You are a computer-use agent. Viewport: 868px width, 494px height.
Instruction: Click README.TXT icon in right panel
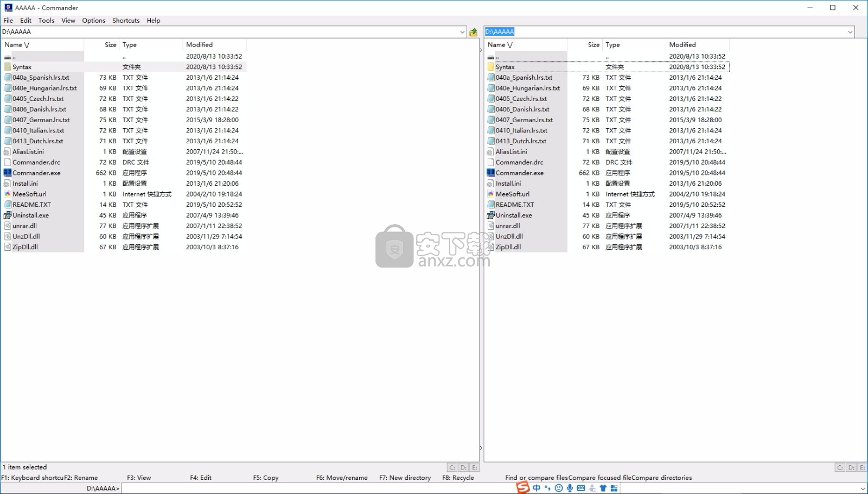(491, 205)
